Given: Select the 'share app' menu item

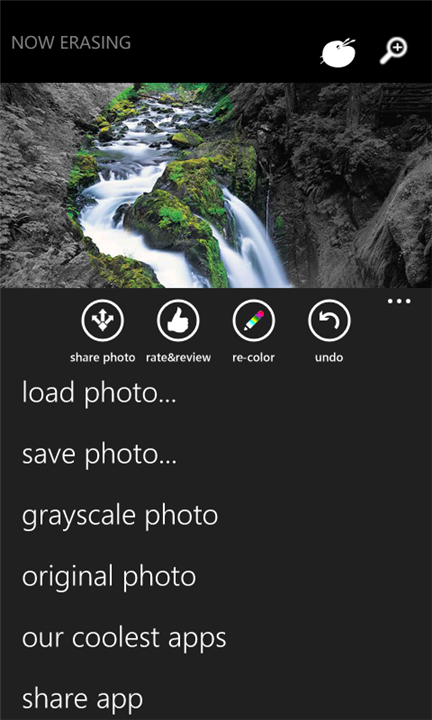Looking at the screenshot, I should click(x=82, y=699).
